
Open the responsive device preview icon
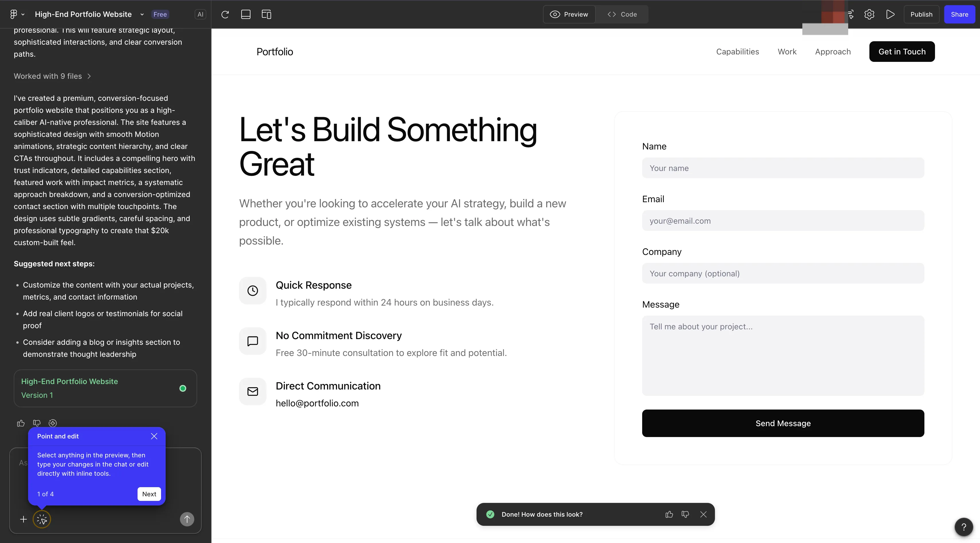click(266, 14)
